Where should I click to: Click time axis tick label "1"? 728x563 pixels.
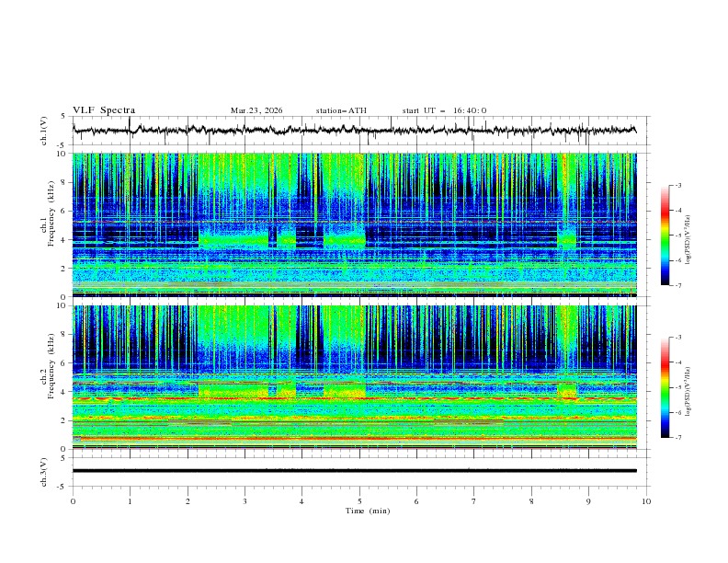pyautogui.click(x=130, y=501)
